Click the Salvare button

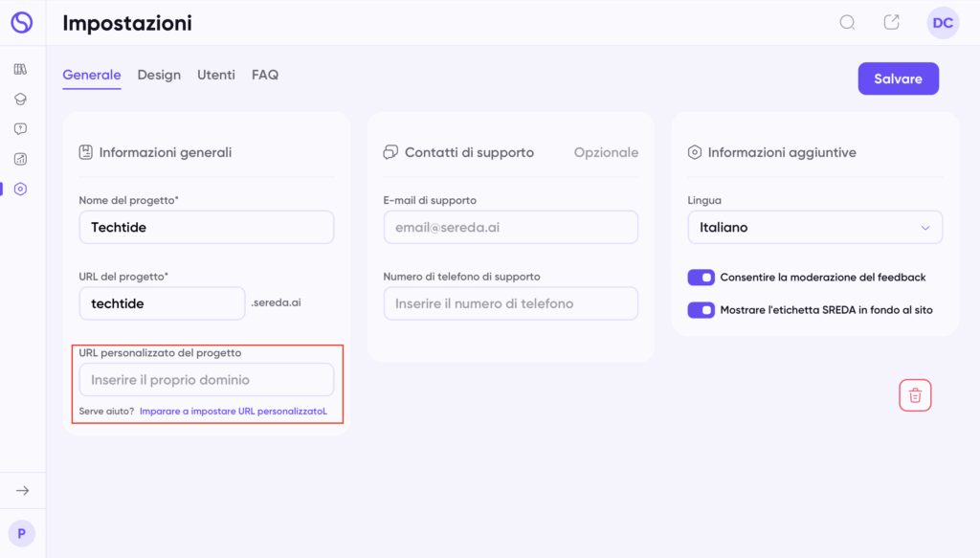[x=898, y=78]
